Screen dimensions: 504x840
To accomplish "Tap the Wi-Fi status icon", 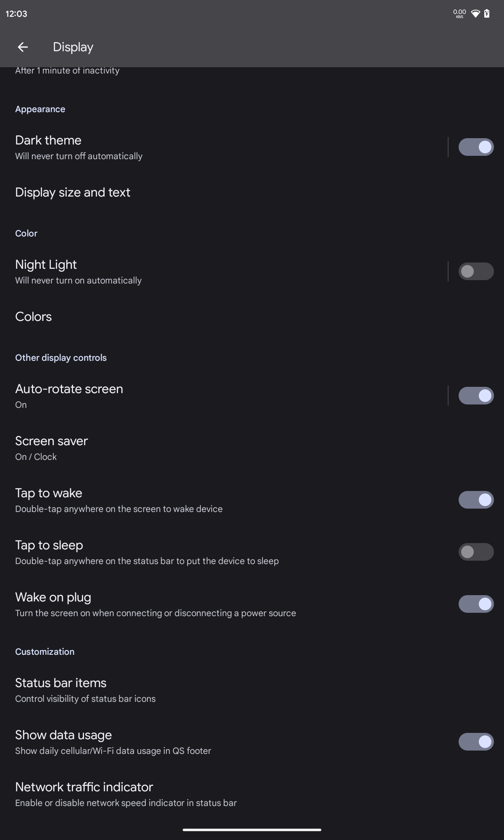I will pyautogui.click(x=475, y=14).
